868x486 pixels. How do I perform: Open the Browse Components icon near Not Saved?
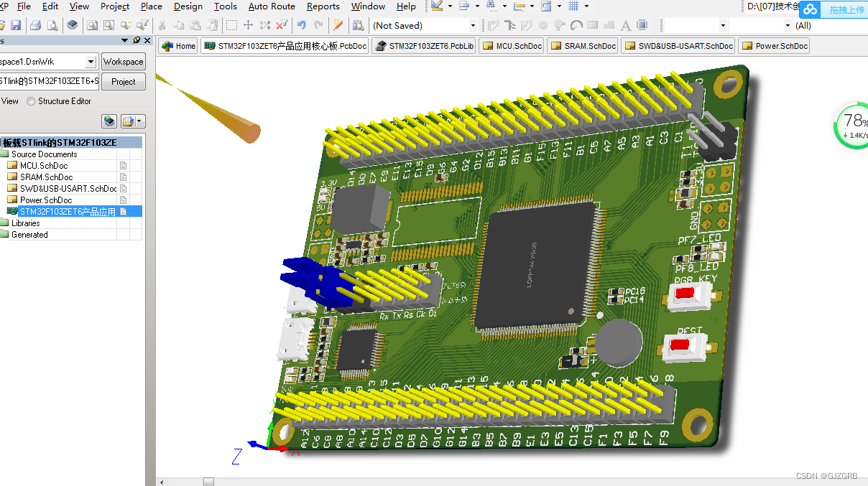pos(358,24)
